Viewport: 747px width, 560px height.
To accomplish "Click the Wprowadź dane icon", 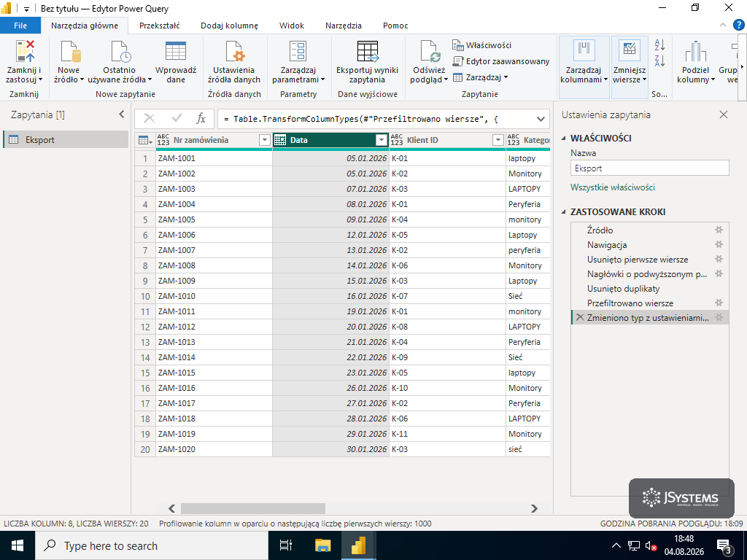I will tap(175, 52).
